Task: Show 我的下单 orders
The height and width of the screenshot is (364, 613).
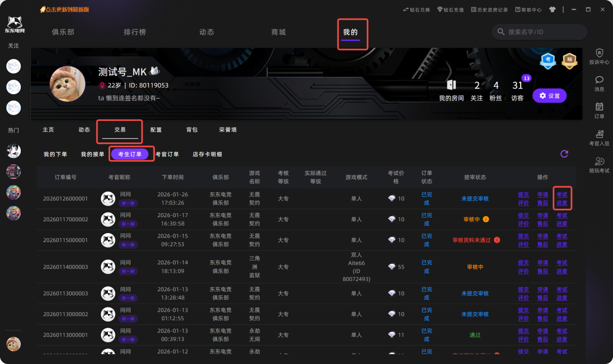Action: 55,154
